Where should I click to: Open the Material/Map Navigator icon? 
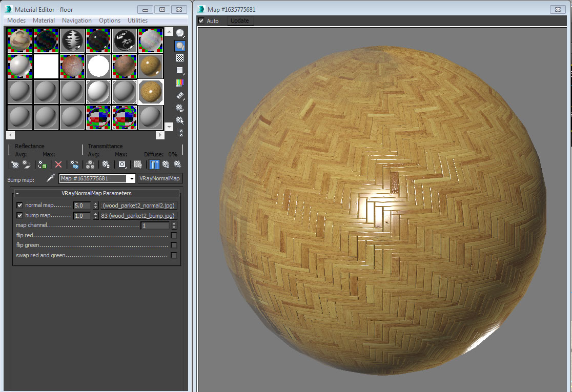[x=180, y=132]
